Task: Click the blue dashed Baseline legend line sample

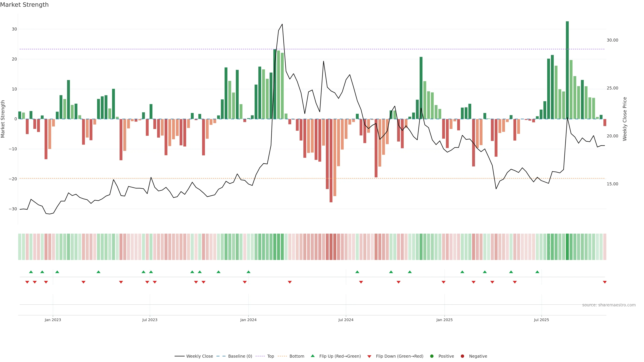Action: (x=221, y=356)
